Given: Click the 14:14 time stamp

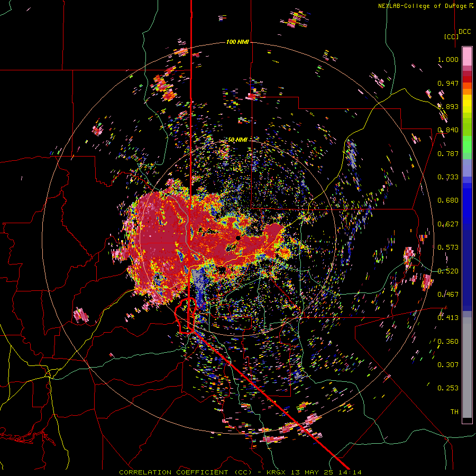Looking at the screenshot, I should tap(351, 472).
